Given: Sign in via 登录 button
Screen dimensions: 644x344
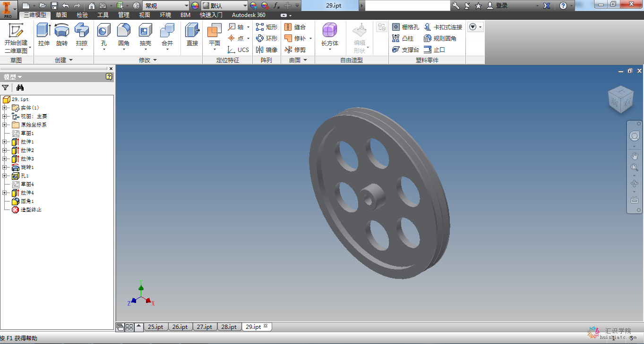Looking at the screenshot, I should [x=498, y=6].
